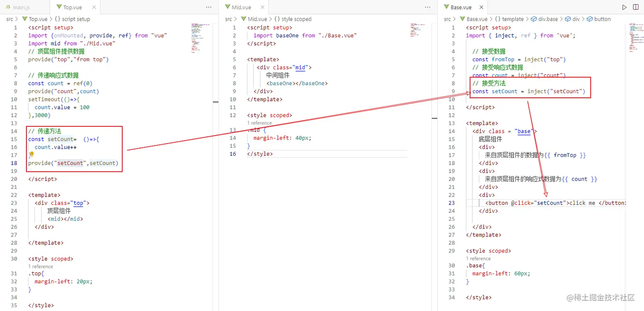Open More Actions for the Top.vue editor group
This screenshot has height=311, width=644.
click(209, 7)
